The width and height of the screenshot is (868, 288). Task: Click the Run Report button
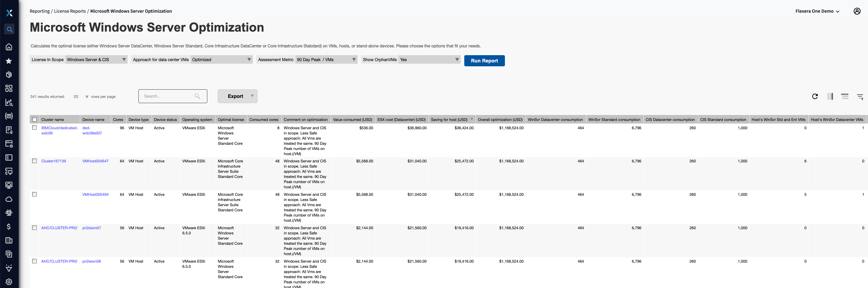[484, 61]
